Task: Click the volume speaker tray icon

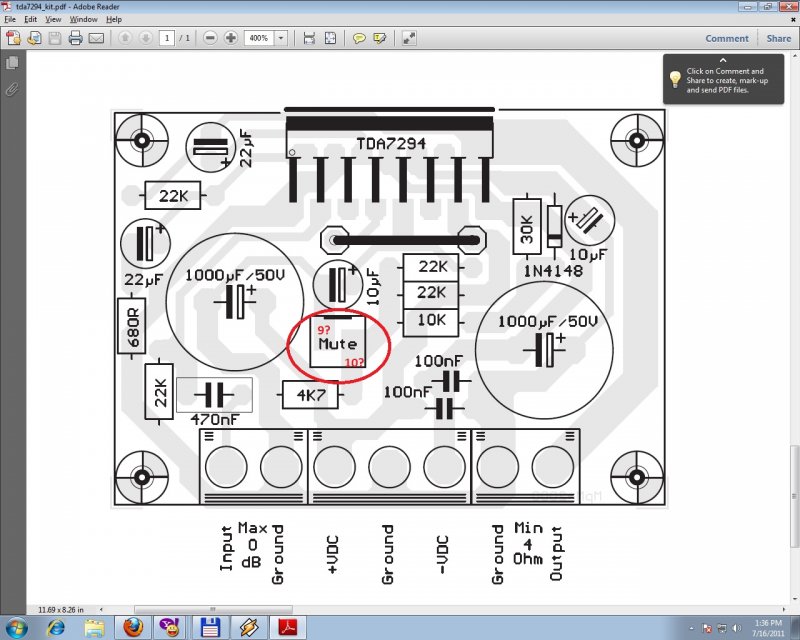Action: (x=737, y=628)
